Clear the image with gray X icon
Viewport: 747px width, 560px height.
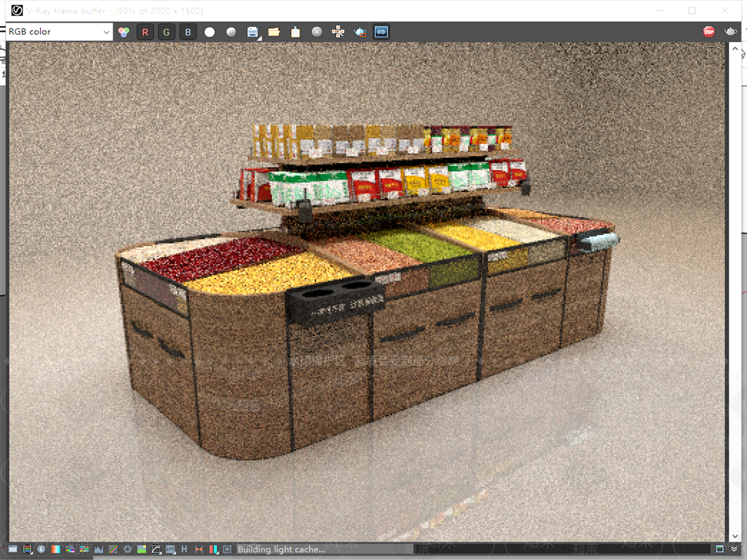[x=317, y=32]
